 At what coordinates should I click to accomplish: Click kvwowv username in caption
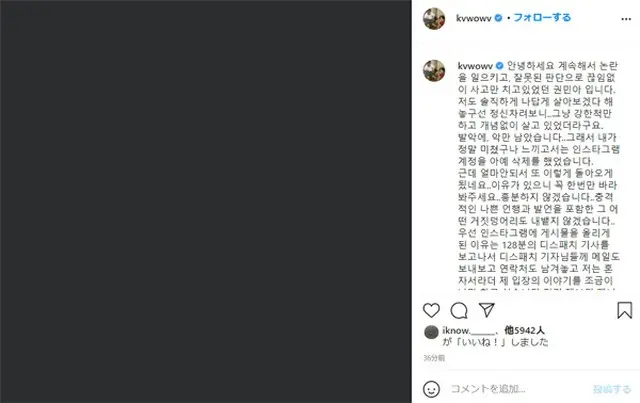pyautogui.click(x=475, y=66)
